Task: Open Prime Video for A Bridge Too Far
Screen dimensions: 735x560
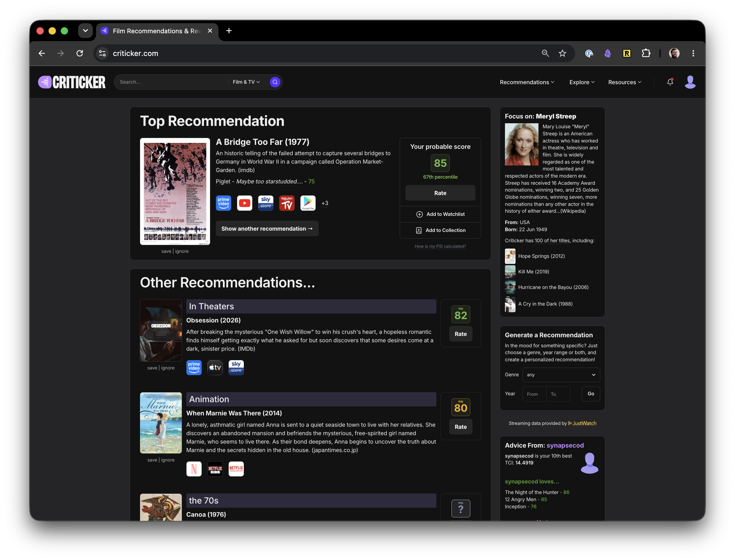Action: pyautogui.click(x=223, y=203)
